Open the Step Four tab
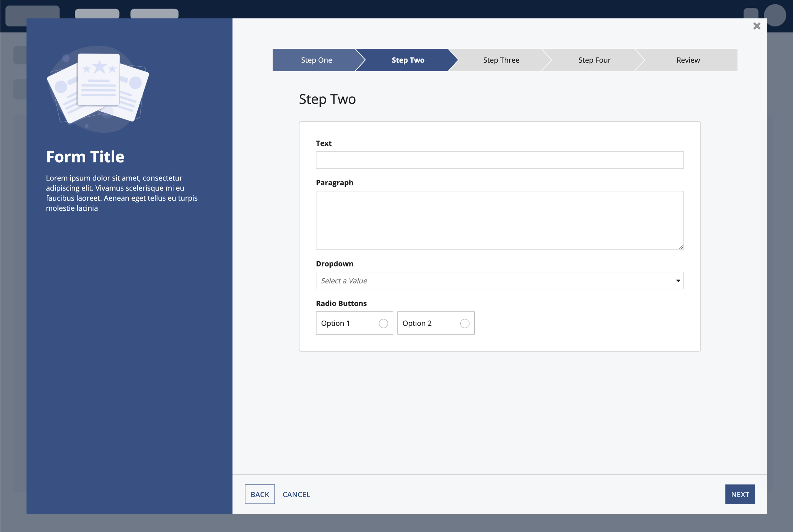 pos(594,60)
